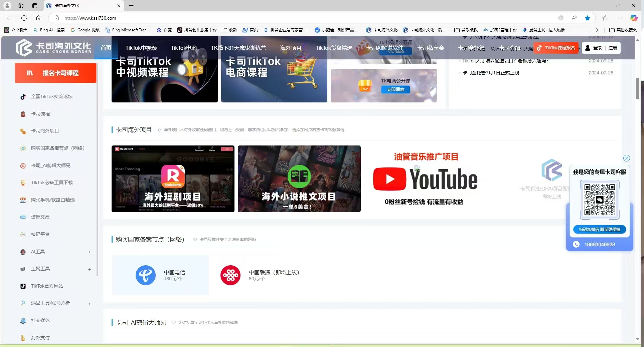644x347 pixels.
Task: Open the 油管音乐推广项目 YouTube banner
Action: (426, 179)
